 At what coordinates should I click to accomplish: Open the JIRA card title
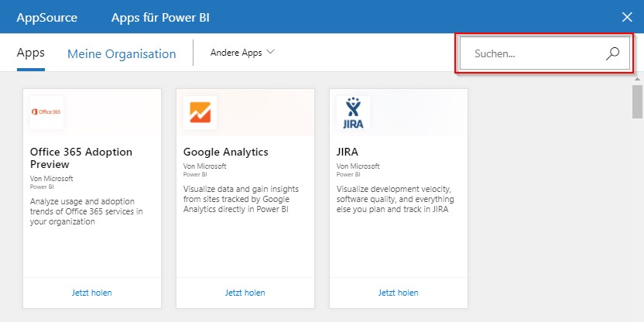tap(348, 152)
